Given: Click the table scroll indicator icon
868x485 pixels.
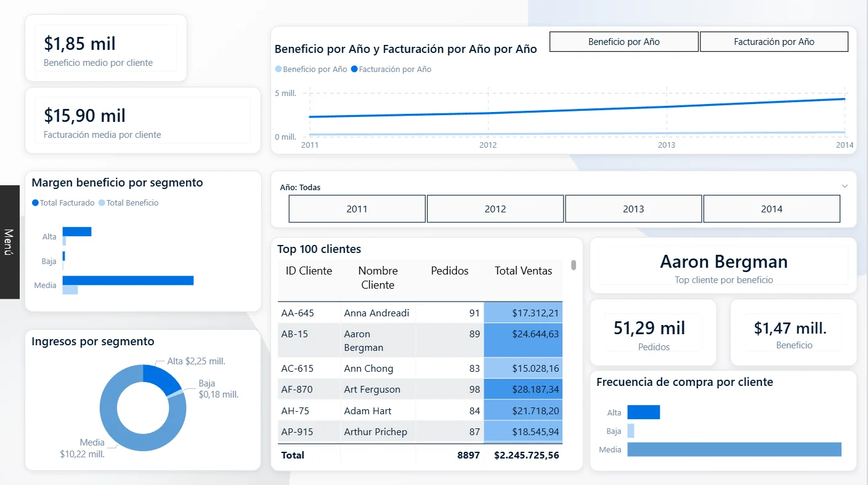Looking at the screenshot, I should [573, 265].
